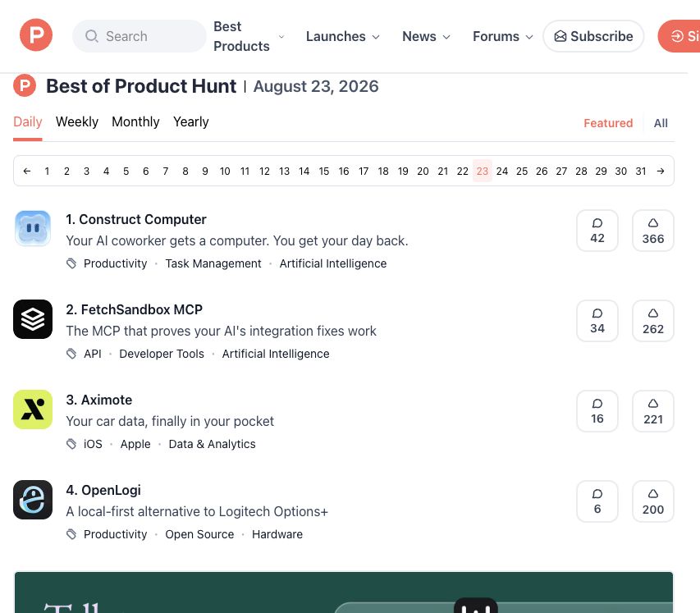Expand the Best Products dropdown
Screen dimensions: 700x613
(x=249, y=36)
